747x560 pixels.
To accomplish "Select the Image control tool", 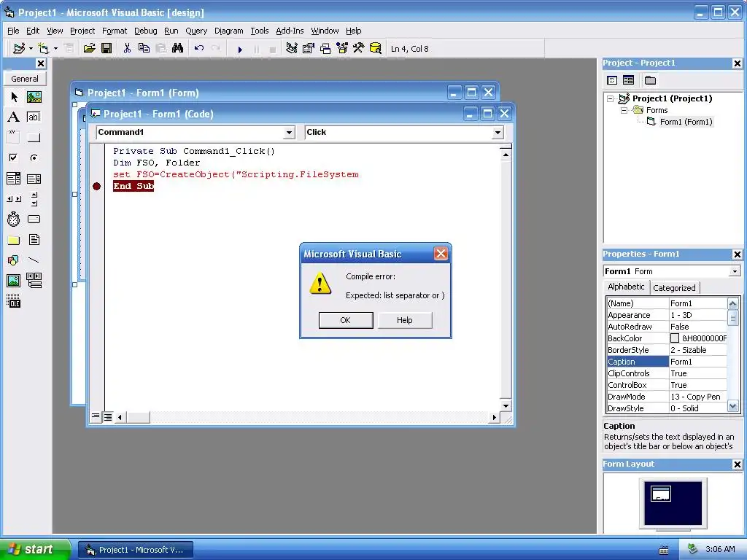I will click(x=14, y=281).
